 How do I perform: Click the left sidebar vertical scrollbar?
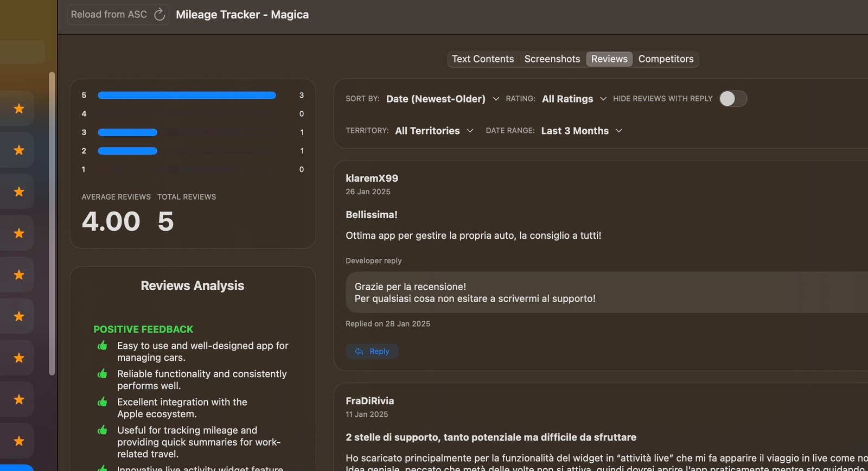[52, 224]
